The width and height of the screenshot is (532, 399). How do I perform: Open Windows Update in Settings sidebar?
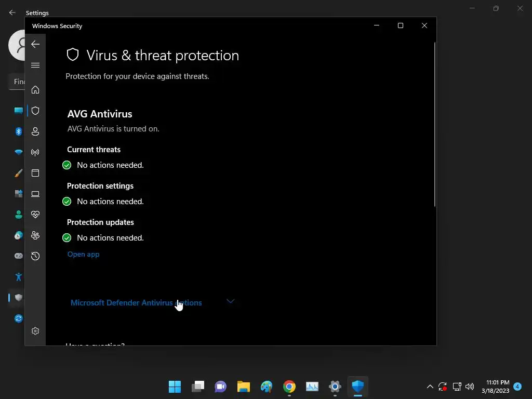18,318
